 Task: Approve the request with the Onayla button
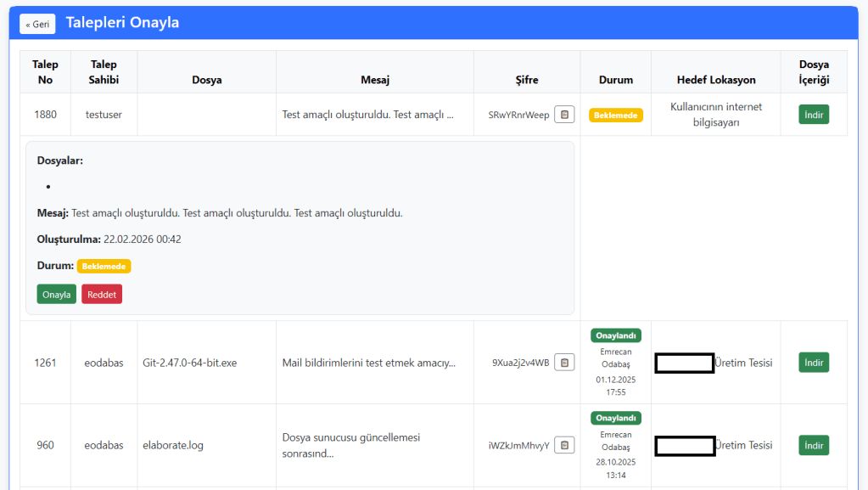coord(56,294)
